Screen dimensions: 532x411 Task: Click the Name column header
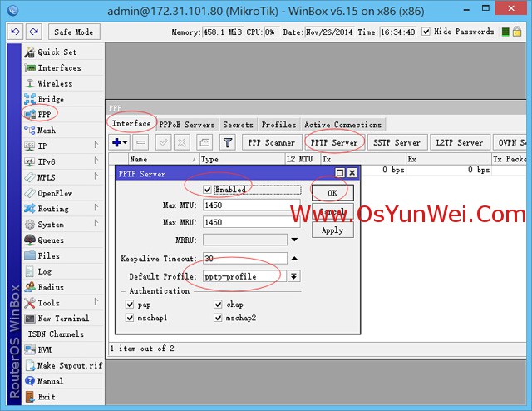pyautogui.click(x=164, y=159)
